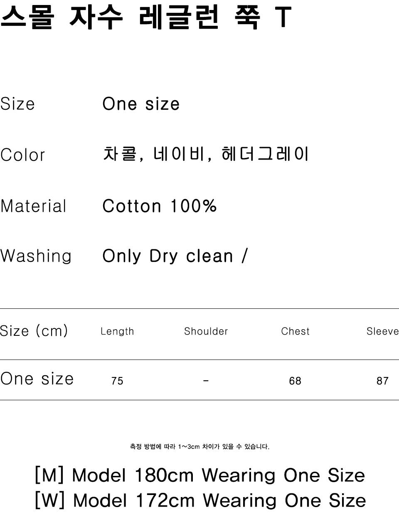The width and height of the screenshot is (399, 532).
Task: Click the Length column header
Action: (117, 332)
